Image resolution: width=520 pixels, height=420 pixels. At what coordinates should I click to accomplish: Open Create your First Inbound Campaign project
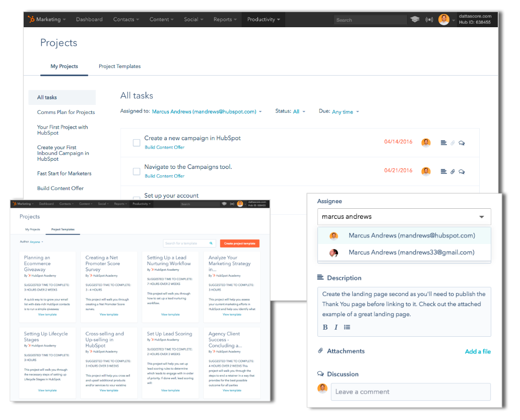click(x=63, y=153)
